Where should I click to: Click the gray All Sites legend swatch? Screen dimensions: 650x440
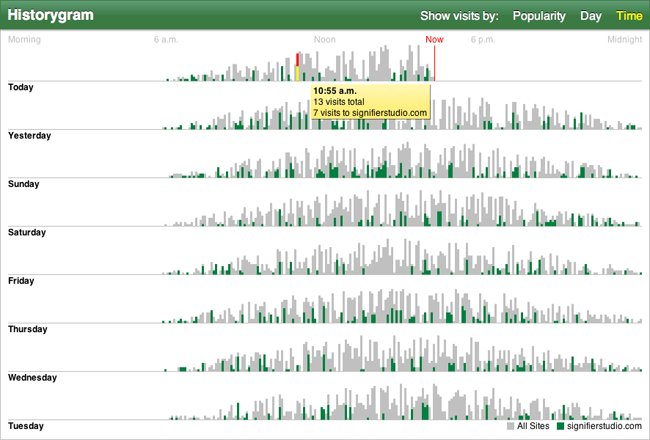click(x=511, y=426)
